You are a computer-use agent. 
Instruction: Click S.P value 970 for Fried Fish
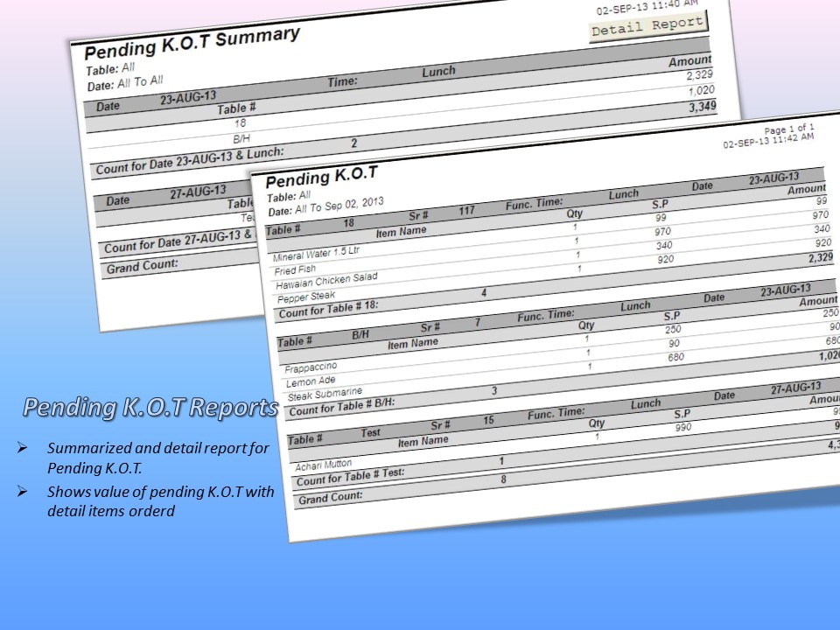(x=662, y=231)
